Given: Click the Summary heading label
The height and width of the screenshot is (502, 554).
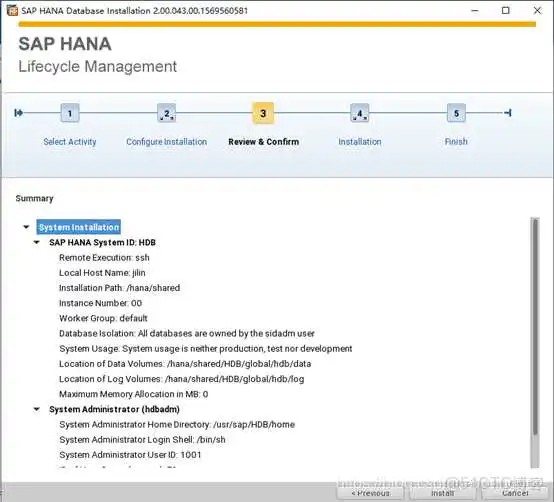Looking at the screenshot, I should 34,199.
